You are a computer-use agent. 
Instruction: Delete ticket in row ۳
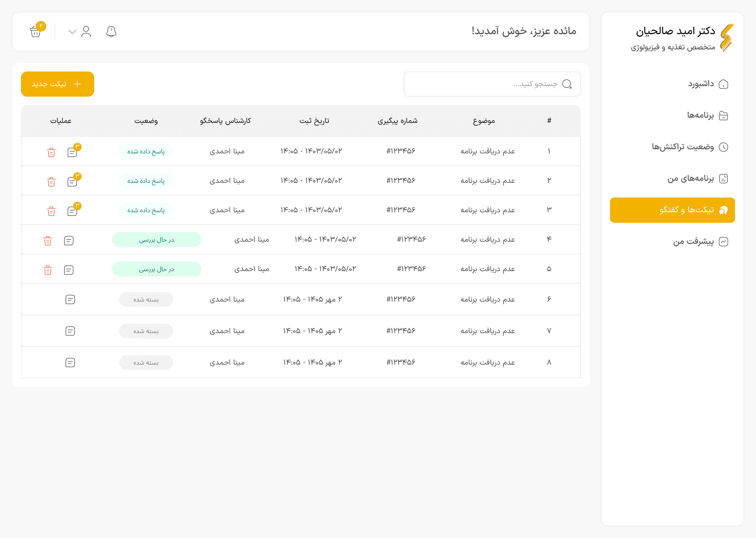51,211
